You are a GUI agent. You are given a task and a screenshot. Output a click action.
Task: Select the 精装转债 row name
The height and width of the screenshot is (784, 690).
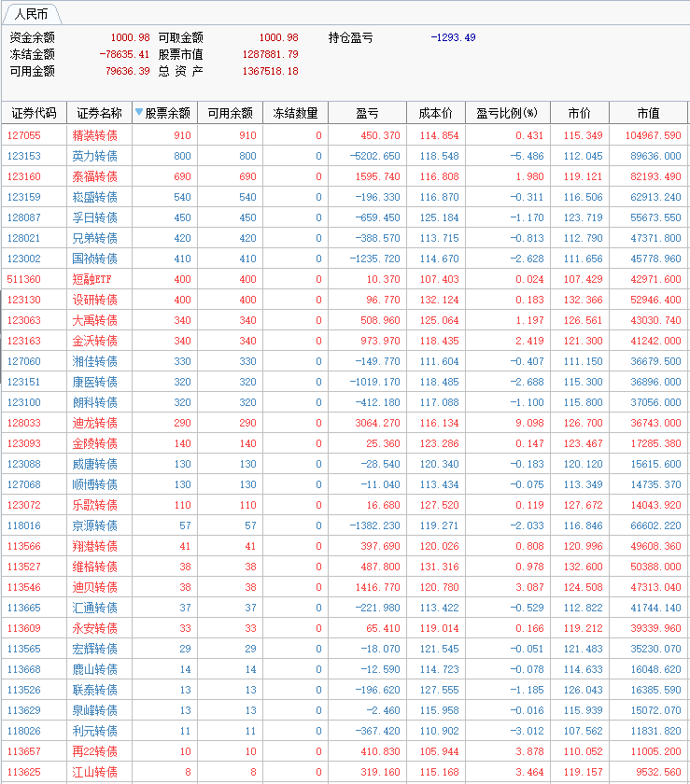click(x=94, y=135)
